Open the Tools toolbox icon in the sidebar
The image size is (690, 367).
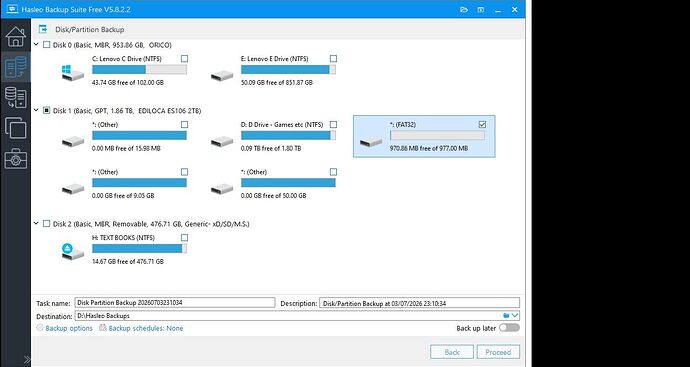16,158
